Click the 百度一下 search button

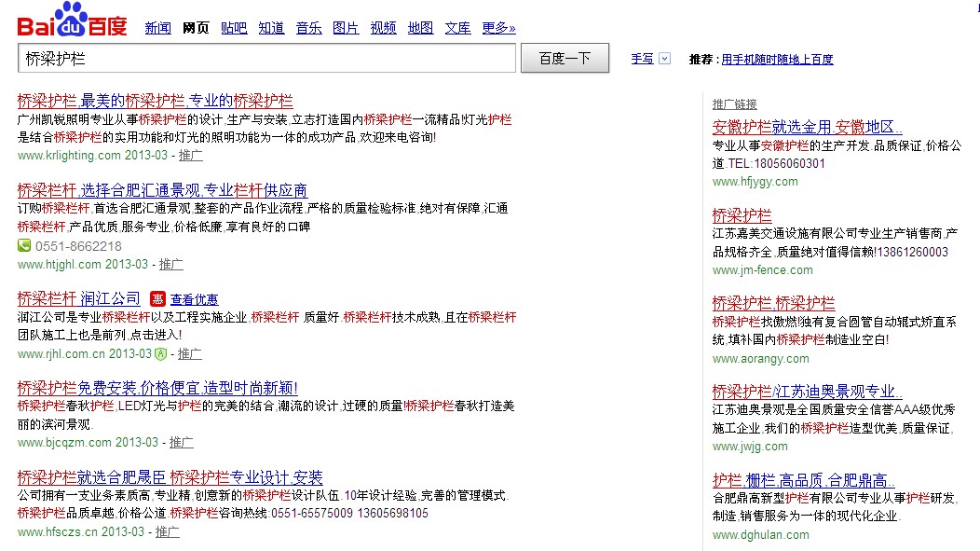click(x=565, y=58)
